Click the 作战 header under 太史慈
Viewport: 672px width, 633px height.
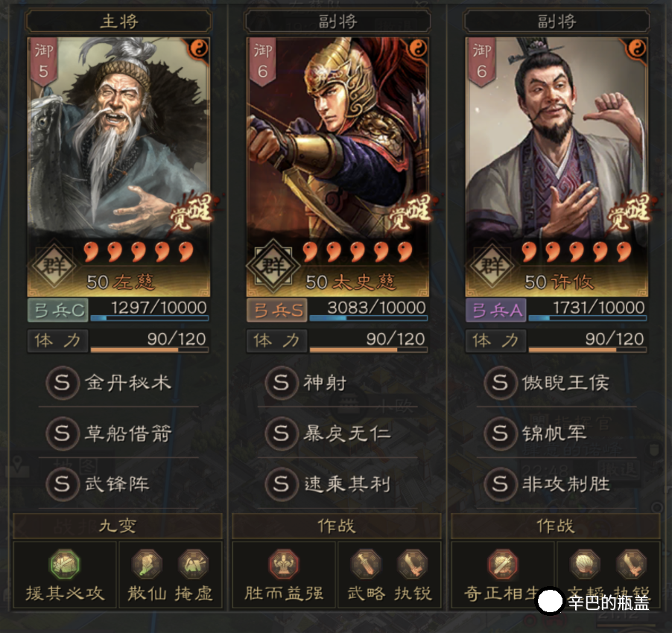pos(337,526)
